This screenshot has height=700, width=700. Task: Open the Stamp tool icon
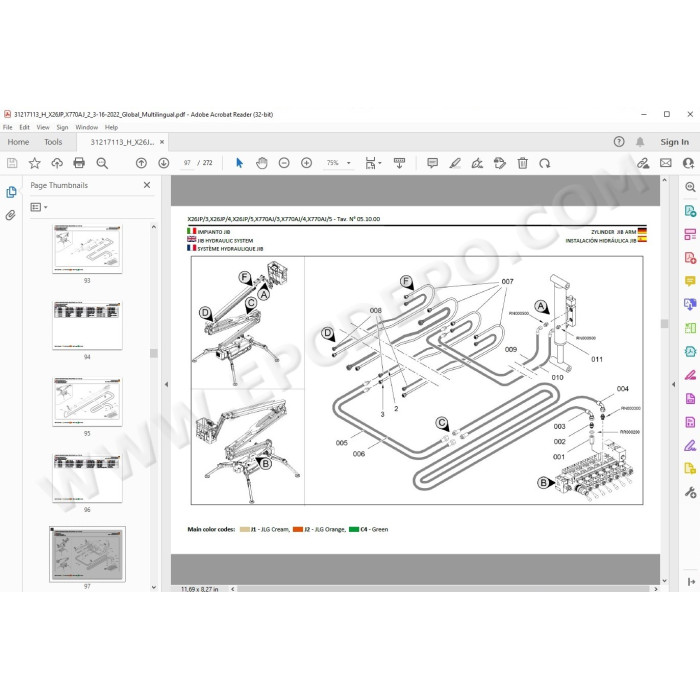coord(500,163)
